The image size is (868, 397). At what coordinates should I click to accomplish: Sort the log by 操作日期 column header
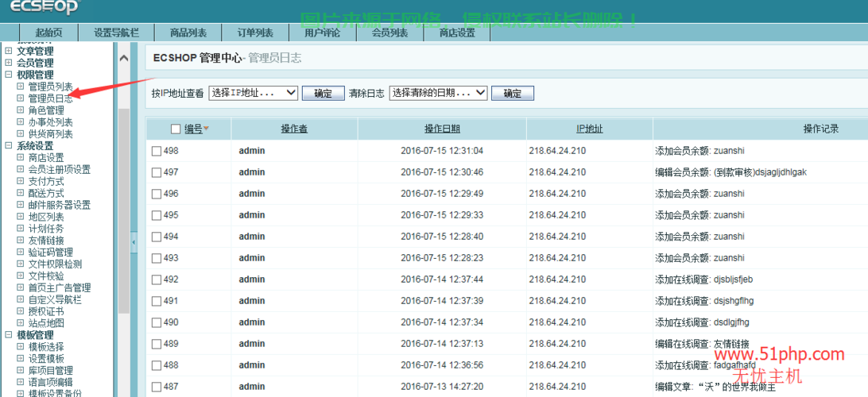click(x=442, y=129)
